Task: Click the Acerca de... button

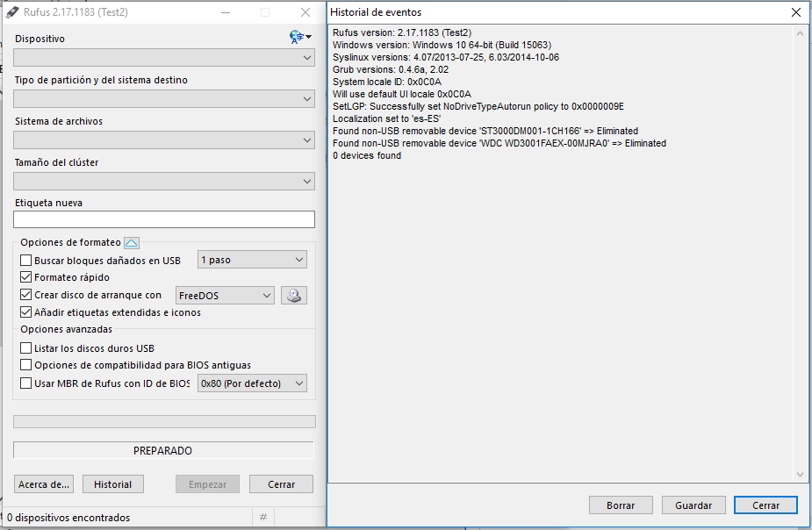Action: [44, 484]
